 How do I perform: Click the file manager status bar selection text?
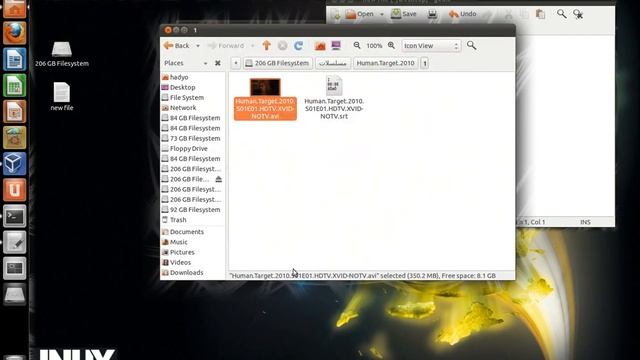[x=363, y=276]
